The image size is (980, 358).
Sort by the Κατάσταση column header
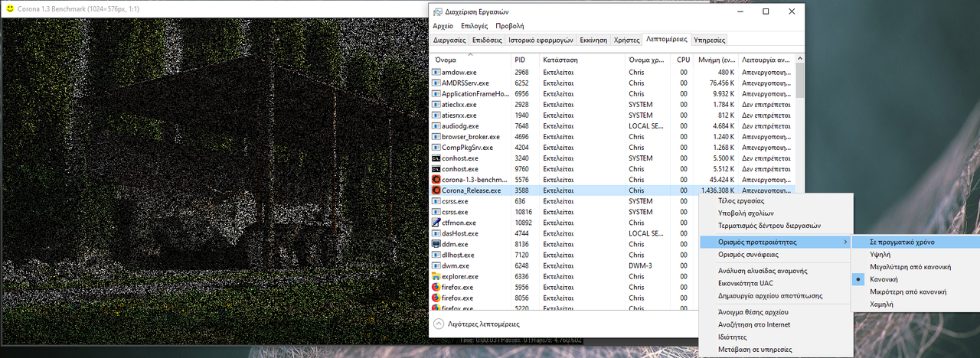pos(582,59)
